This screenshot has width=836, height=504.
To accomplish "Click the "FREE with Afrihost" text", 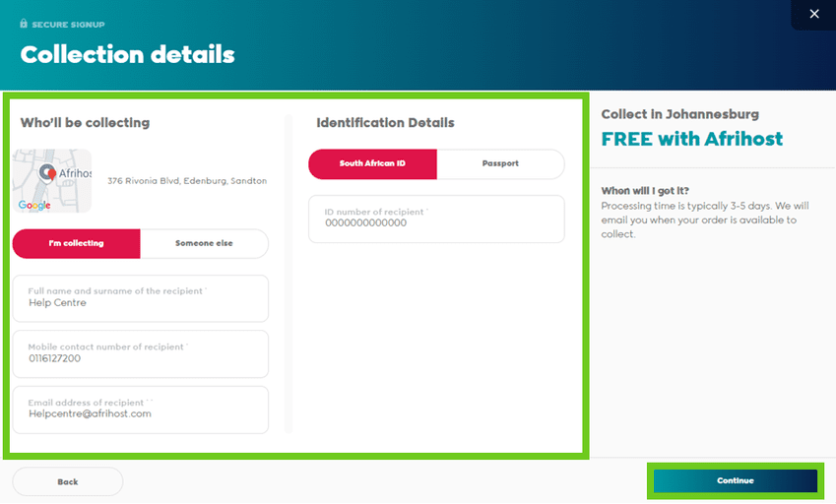I will click(x=692, y=139).
